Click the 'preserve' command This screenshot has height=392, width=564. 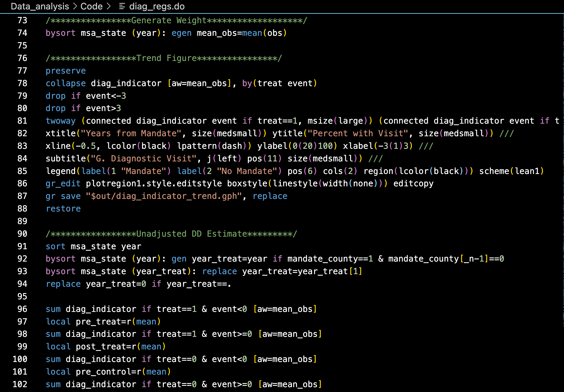coord(66,71)
